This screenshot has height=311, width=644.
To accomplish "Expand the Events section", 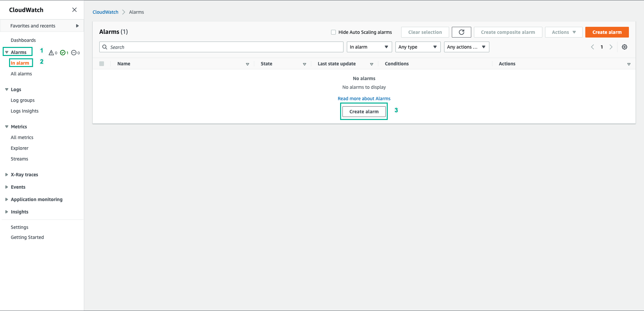I will tap(7, 187).
